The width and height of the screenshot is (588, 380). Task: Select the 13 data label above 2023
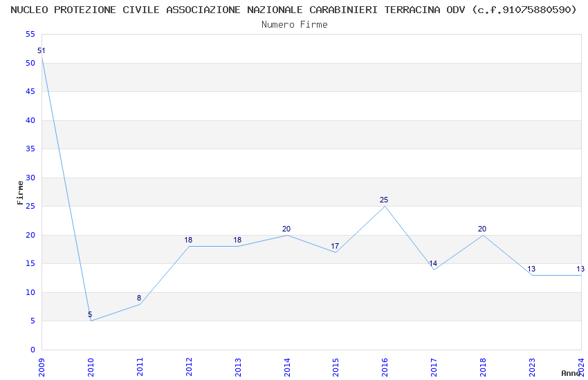531,269
